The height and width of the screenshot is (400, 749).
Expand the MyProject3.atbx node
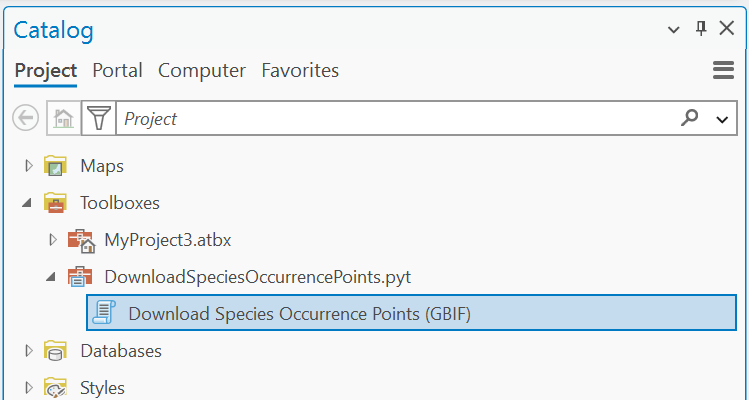click(x=52, y=240)
